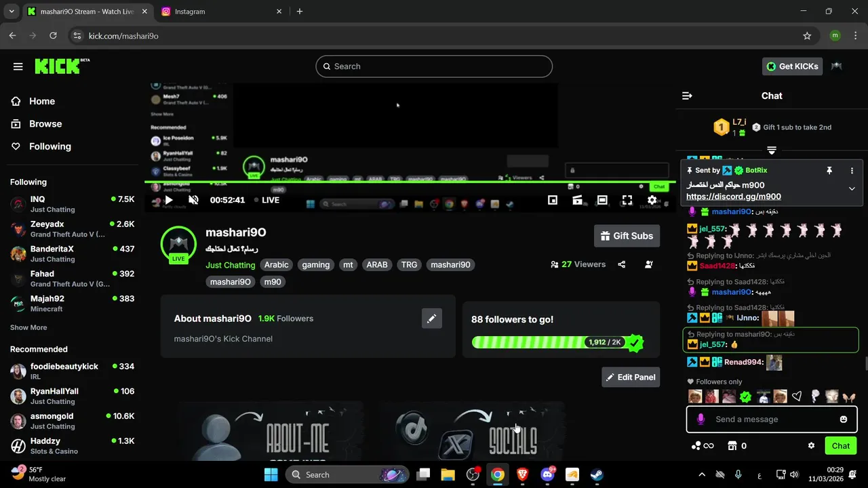Open the channel points infinity icon
The height and width of the screenshot is (488, 868).
(x=703, y=446)
